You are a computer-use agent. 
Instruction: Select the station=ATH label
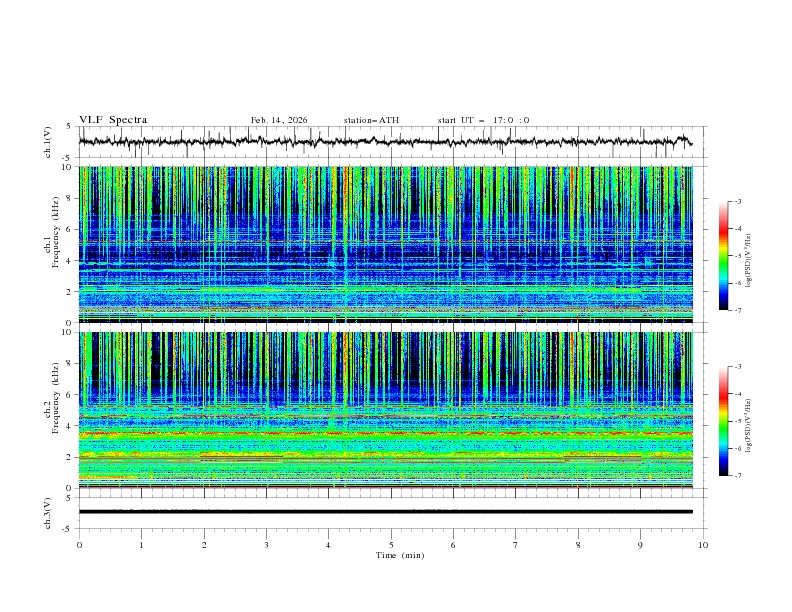click(x=371, y=120)
